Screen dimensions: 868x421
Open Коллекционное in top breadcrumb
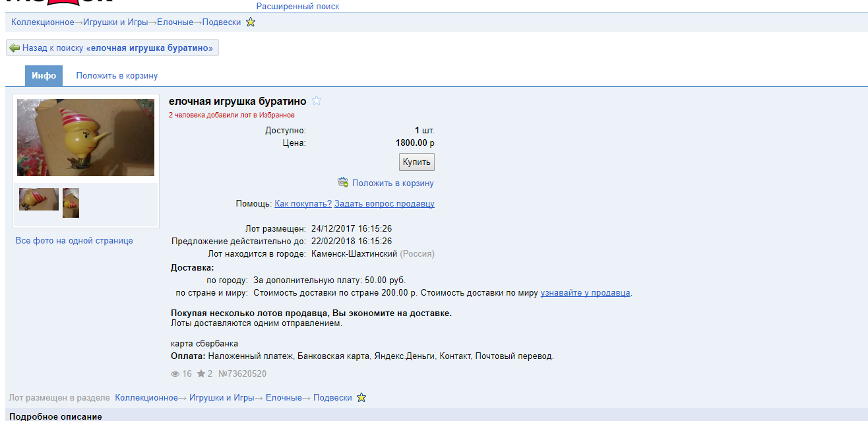pyautogui.click(x=43, y=22)
